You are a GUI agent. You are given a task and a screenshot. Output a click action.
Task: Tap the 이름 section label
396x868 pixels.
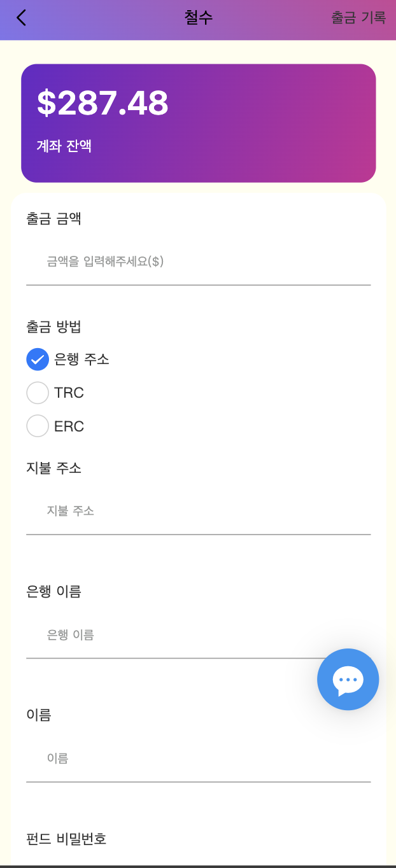[39, 715]
